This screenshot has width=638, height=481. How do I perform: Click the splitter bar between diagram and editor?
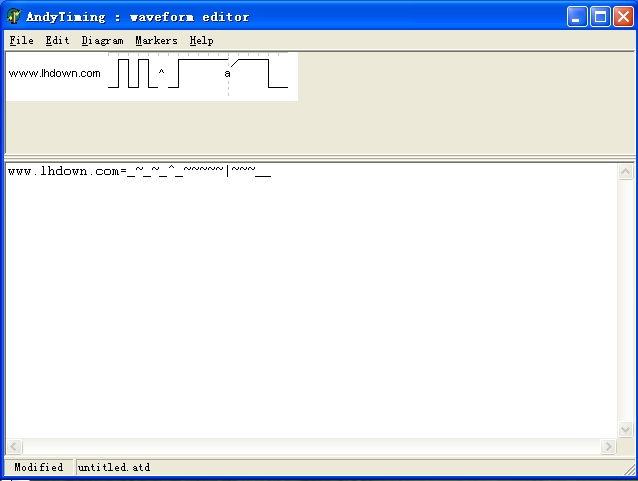[318, 157]
